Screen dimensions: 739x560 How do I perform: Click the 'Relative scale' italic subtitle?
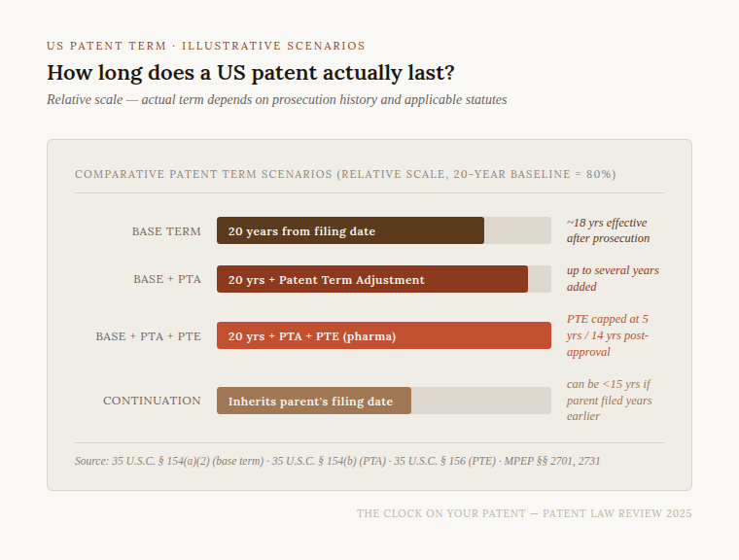coord(276,100)
